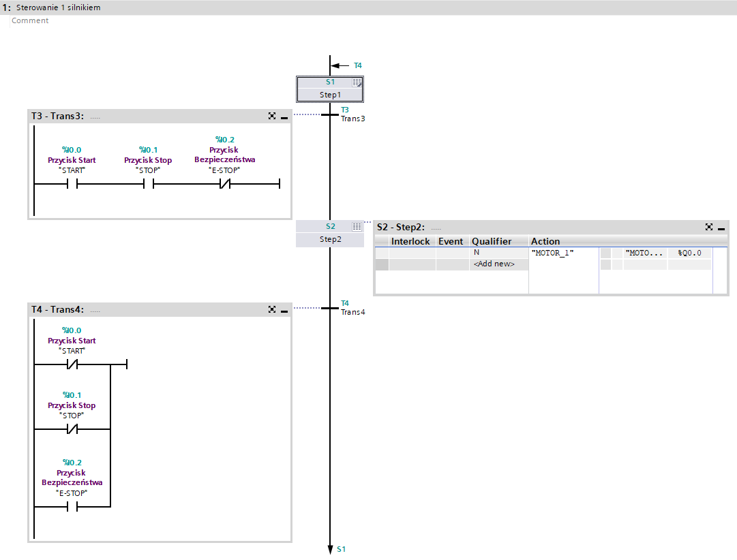737x560 pixels.
Task: Click the network Comment field
Action: tap(30, 20)
